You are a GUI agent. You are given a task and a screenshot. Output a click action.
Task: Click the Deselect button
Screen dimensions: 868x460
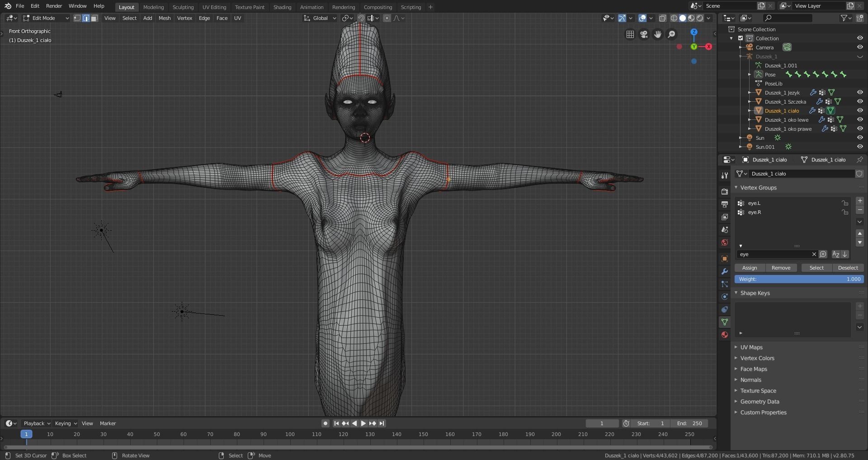point(848,268)
